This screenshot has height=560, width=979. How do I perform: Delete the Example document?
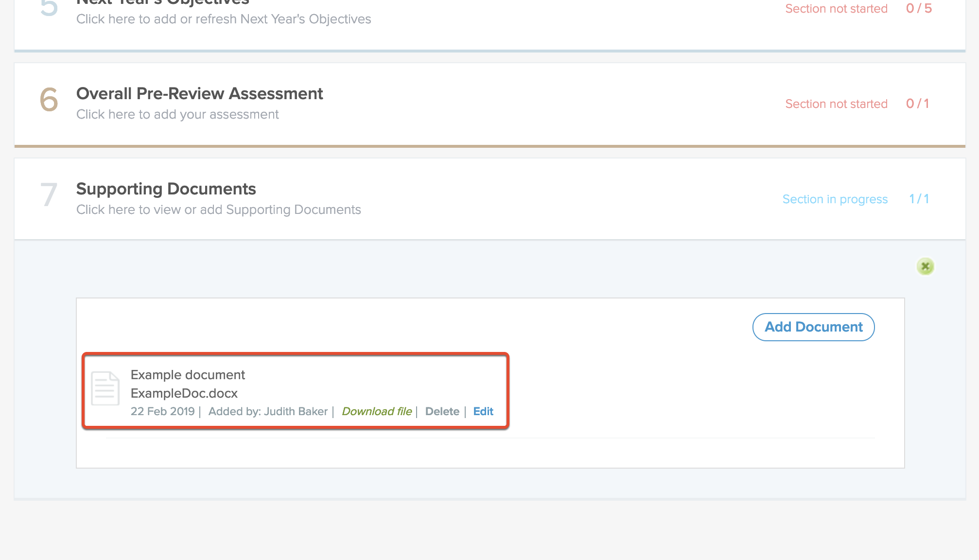coord(442,411)
